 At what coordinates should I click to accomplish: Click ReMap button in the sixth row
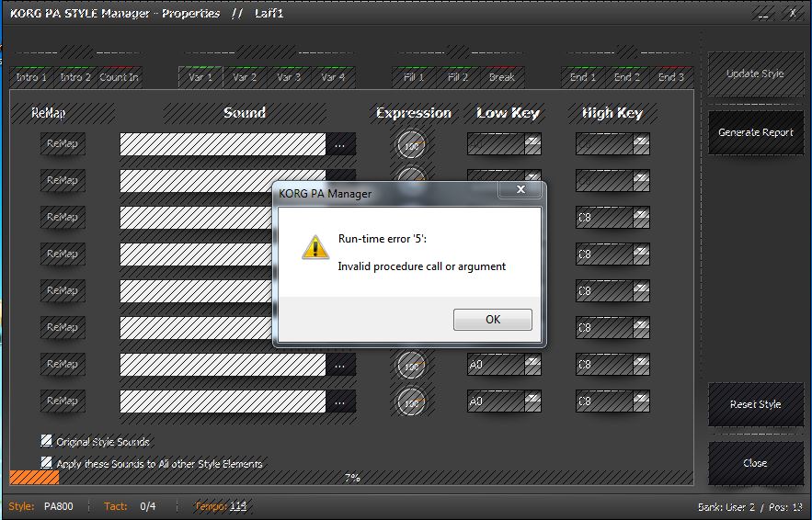tap(63, 327)
